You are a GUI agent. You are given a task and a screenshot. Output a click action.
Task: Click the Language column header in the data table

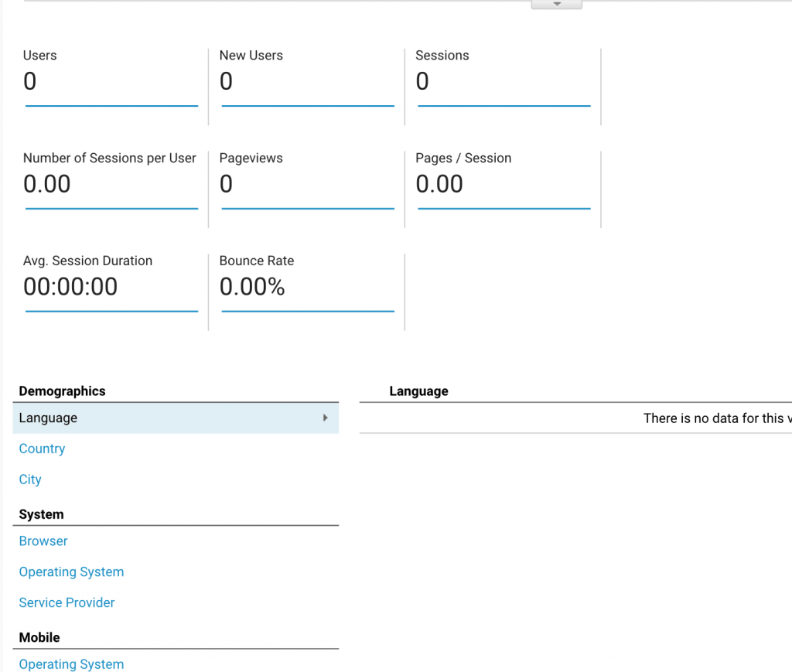coord(418,391)
